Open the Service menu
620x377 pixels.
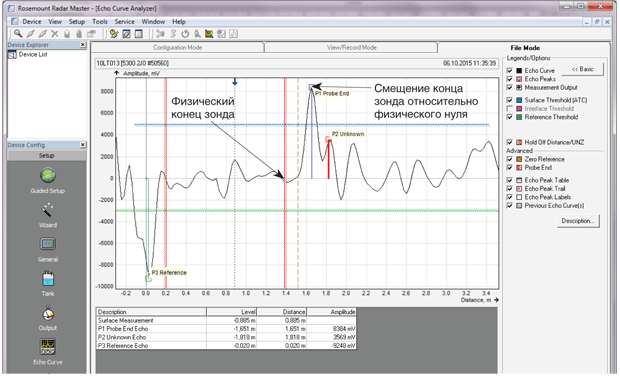pos(125,22)
